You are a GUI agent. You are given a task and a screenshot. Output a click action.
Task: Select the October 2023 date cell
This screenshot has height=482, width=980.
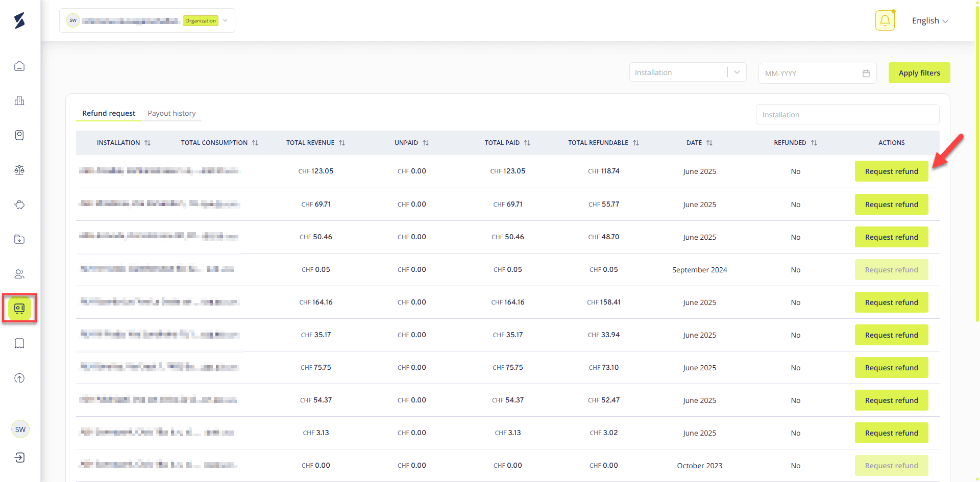tap(699, 466)
